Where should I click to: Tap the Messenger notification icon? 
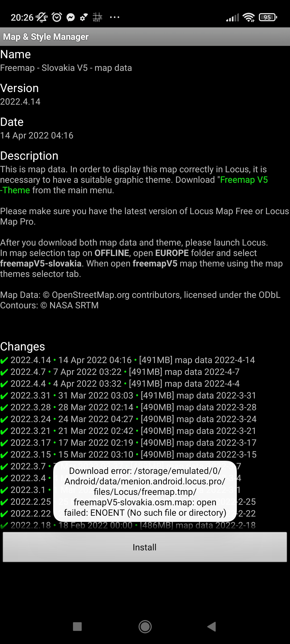71,17
